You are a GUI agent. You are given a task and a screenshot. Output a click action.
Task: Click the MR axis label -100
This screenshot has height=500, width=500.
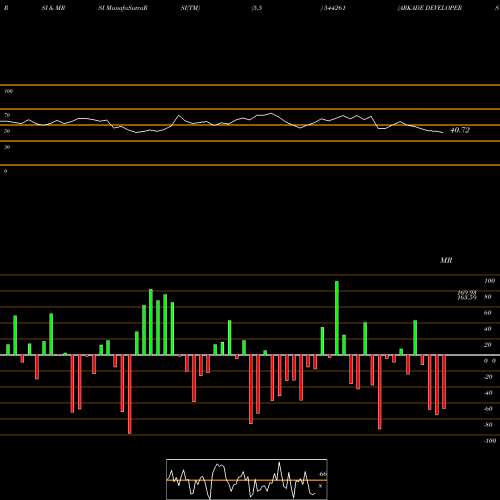coord(490,441)
